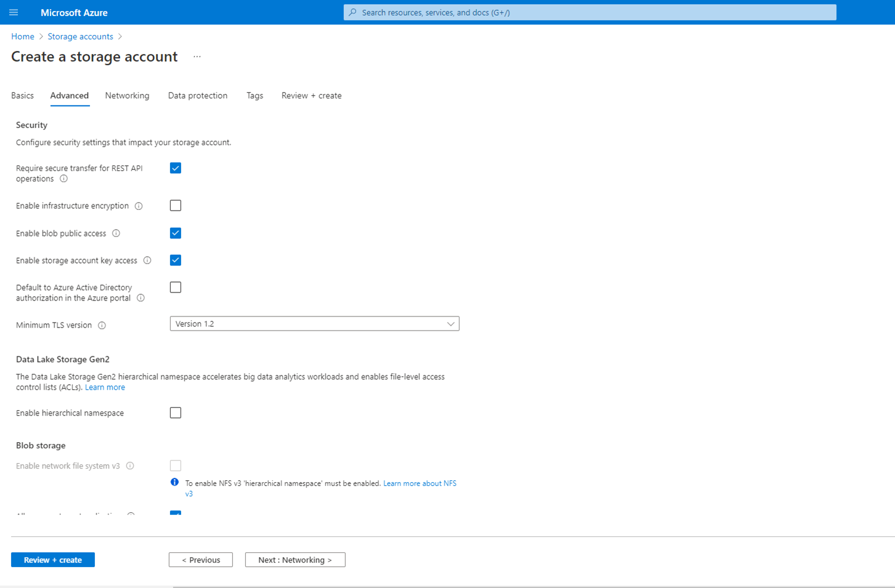Open the Data protection tab
Screen dimensions: 895x588
[198, 95]
